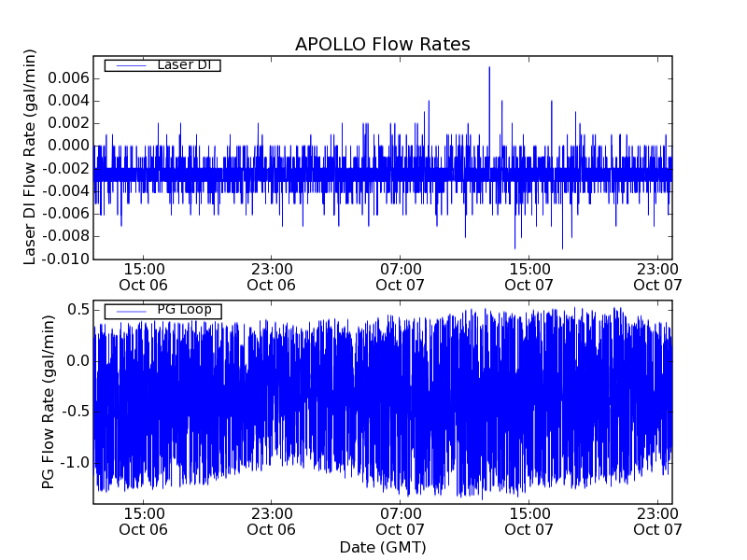
Task: Click the 0.000 tick on the top plot
Action: [x=69, y=146]
